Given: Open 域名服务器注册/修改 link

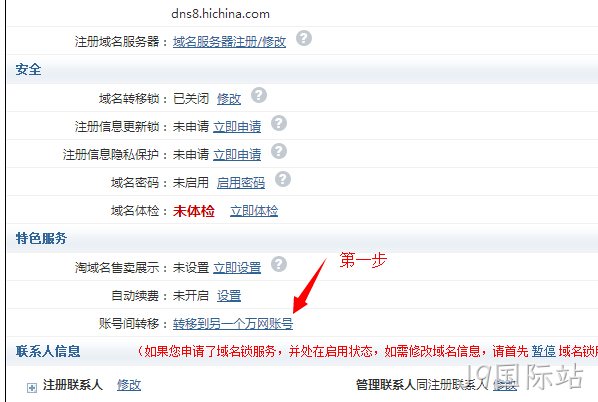Looking at the screenshot, I should pos(229,42).
